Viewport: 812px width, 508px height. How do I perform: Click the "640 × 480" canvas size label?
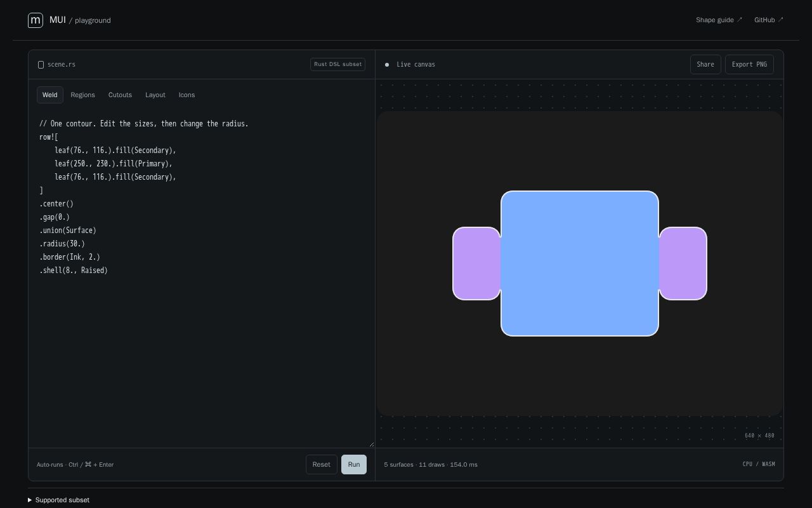click(759, 436)
